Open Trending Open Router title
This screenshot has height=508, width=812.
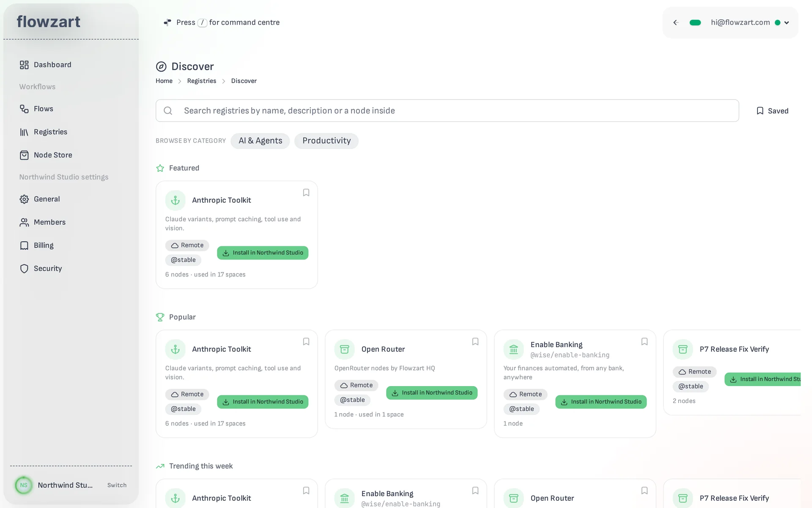(x=552, y=498)
